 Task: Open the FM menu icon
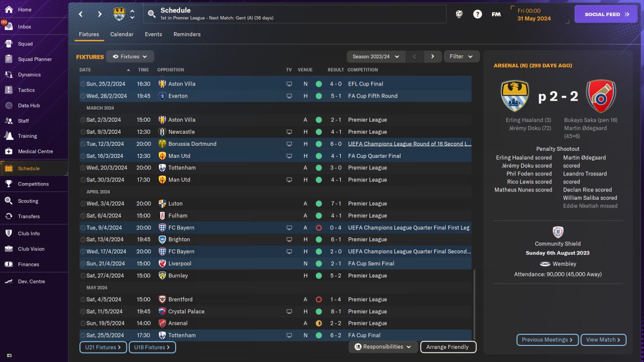(x=496, y=14)
